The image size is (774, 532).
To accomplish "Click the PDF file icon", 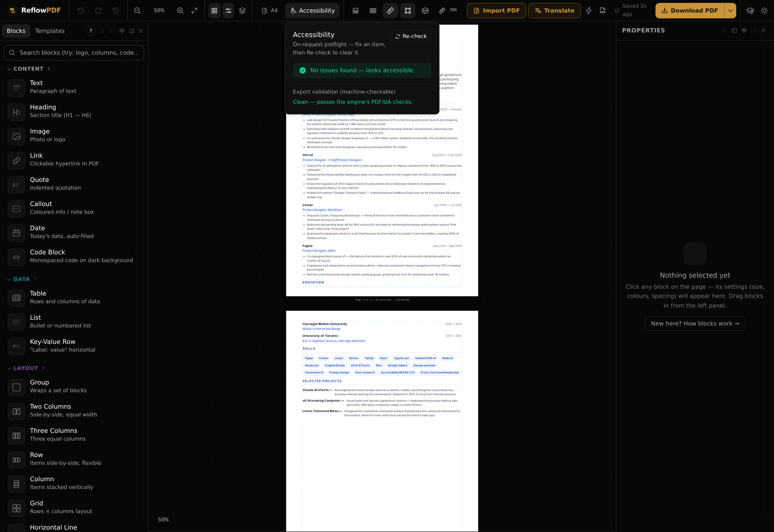I will point(603,10).
